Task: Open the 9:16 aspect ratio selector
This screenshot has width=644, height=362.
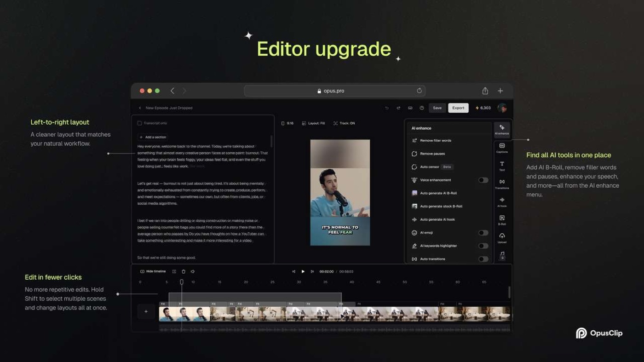Action: 287,123
